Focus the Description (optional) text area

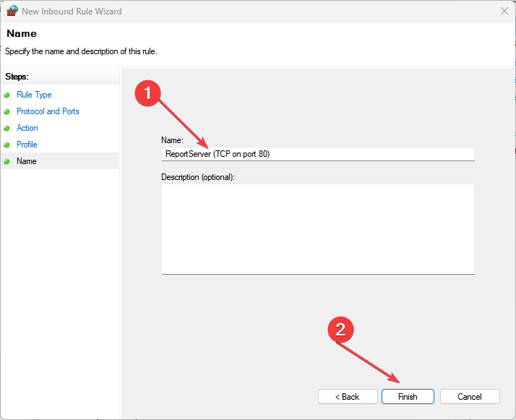pos(317,228)
